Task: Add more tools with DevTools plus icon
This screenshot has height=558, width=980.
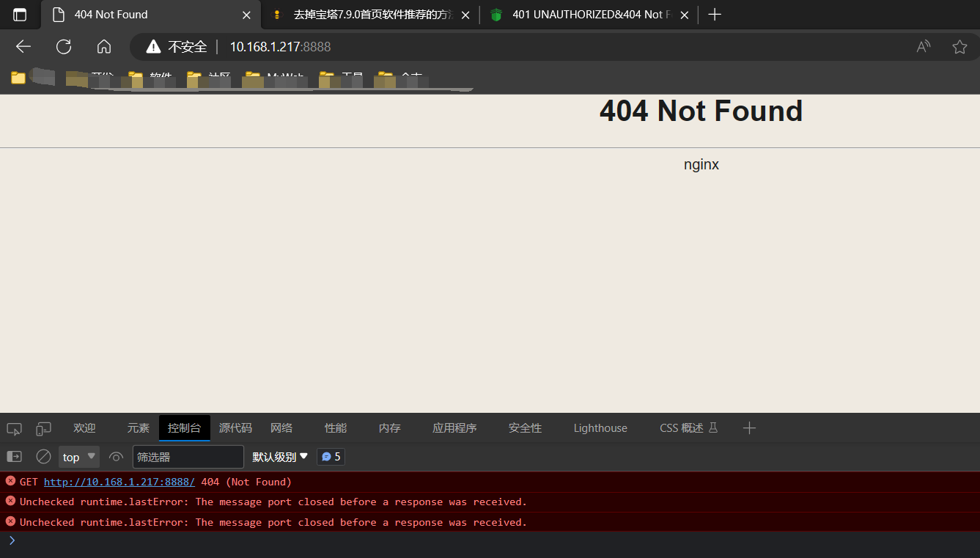Action: (749, 428)
